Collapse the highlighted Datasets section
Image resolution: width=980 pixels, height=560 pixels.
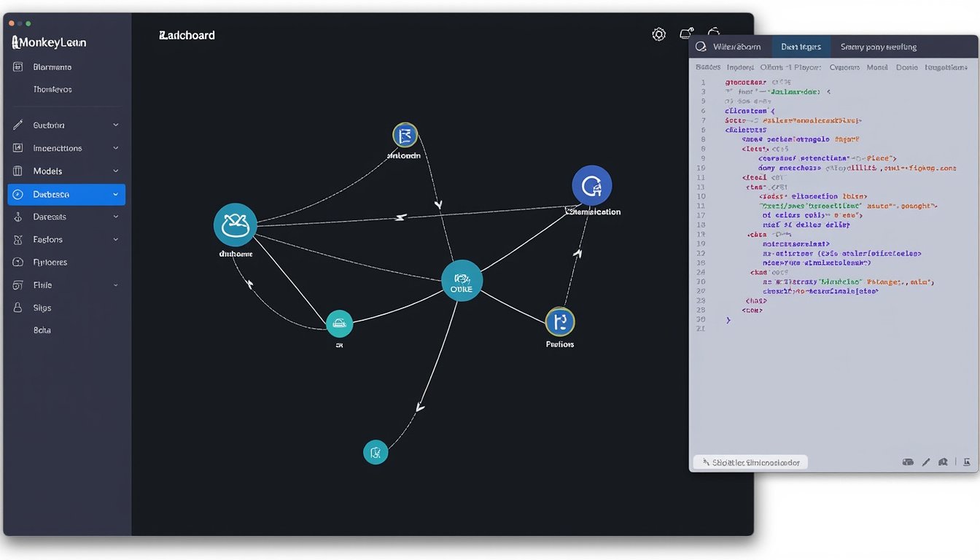115,194
